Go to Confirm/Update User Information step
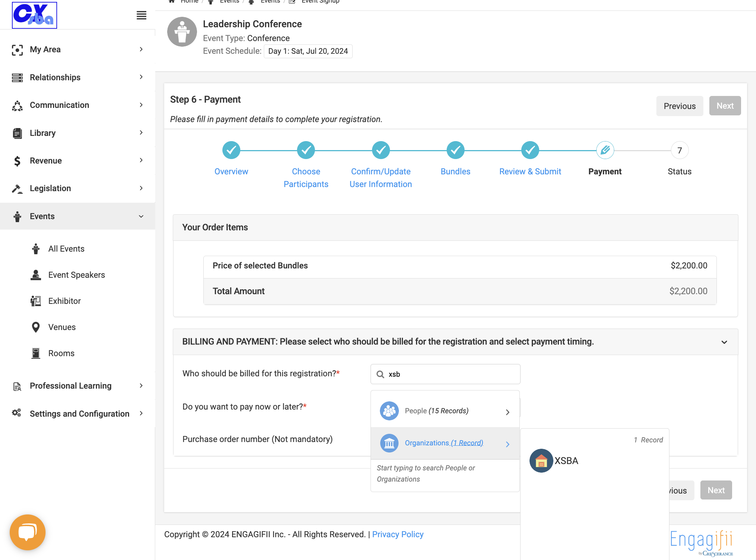The height and width of the screenshot is (560, 756). click(x=381, y=178)
